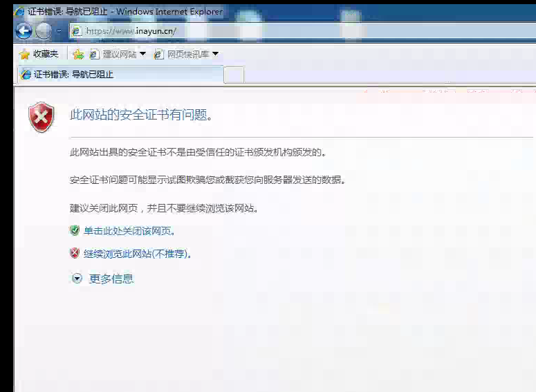Viewport: 536px width, 392px height.
Task: Open a new blank tab
Action: point(234,75)
